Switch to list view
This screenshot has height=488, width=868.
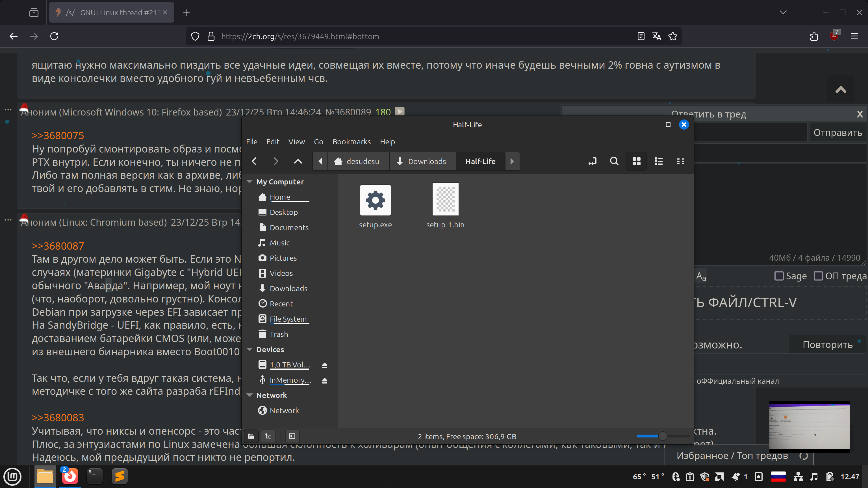[x=658, y=161]
